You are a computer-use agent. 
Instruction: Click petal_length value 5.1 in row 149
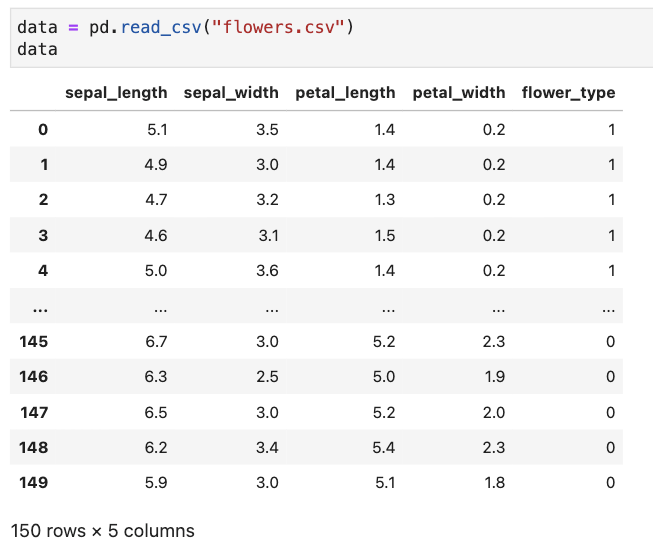(385, 482)
